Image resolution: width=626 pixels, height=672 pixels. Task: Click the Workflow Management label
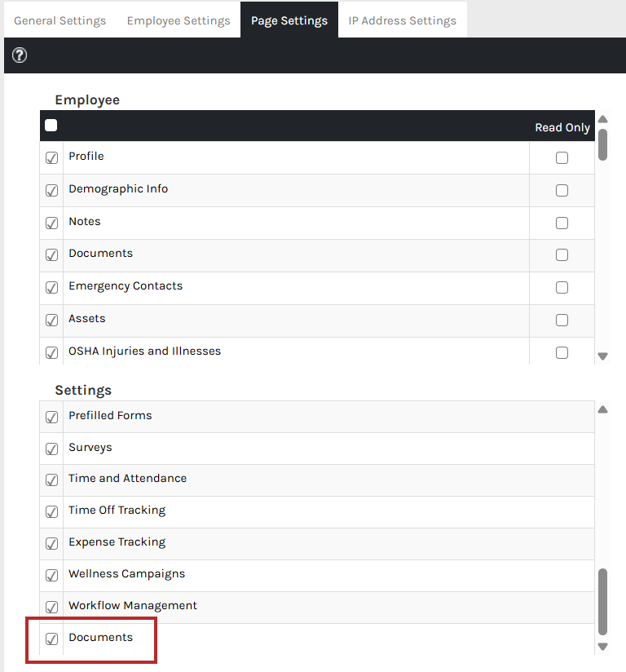click(133, 605)
